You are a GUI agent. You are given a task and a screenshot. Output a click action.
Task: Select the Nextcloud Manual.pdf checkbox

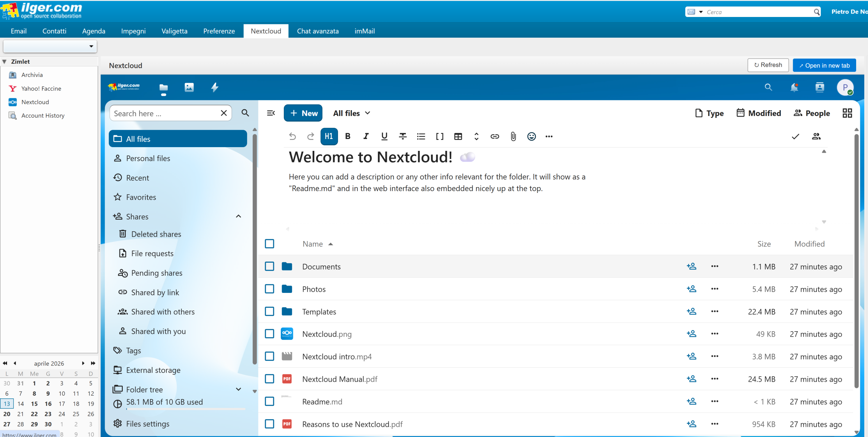tap(270, 379)
